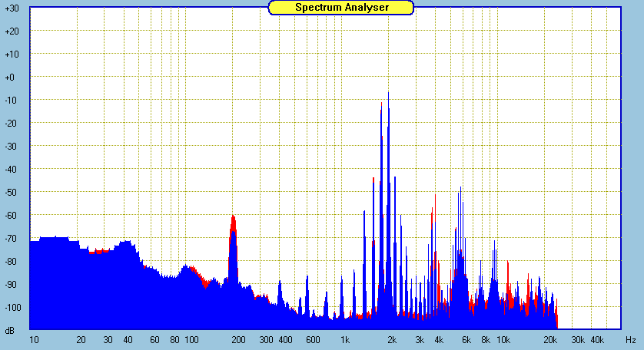Image resolution: width=644 pixels, height=350 pixels.
Task: Click the 20k frequency axis label
Action: point(550,339)
